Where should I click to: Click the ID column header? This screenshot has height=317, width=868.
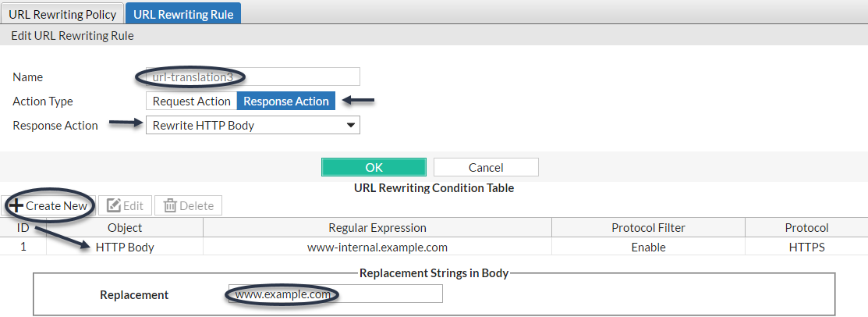23,228
